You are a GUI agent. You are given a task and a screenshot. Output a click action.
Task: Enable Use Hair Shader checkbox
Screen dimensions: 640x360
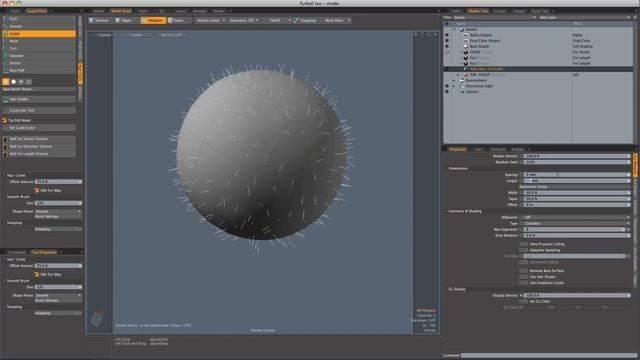pyautogui.click(x=523, y=277)
